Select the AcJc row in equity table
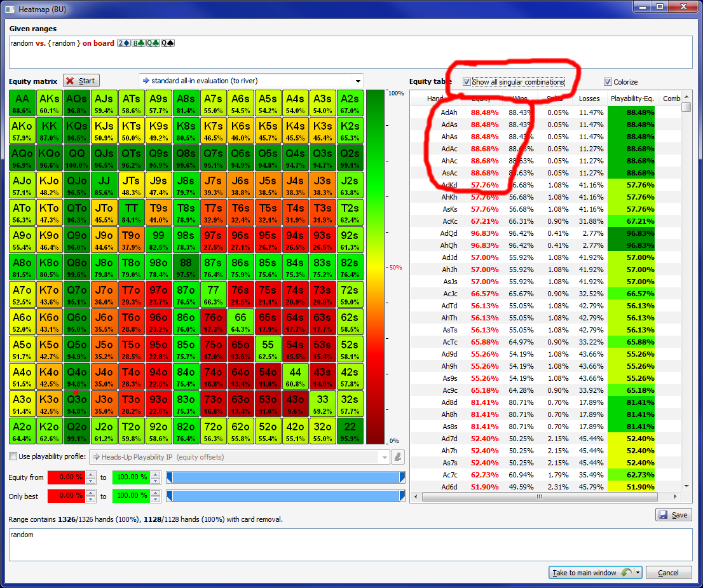Image resolution: width=703 pixels, height=588 pixels. 545,294
